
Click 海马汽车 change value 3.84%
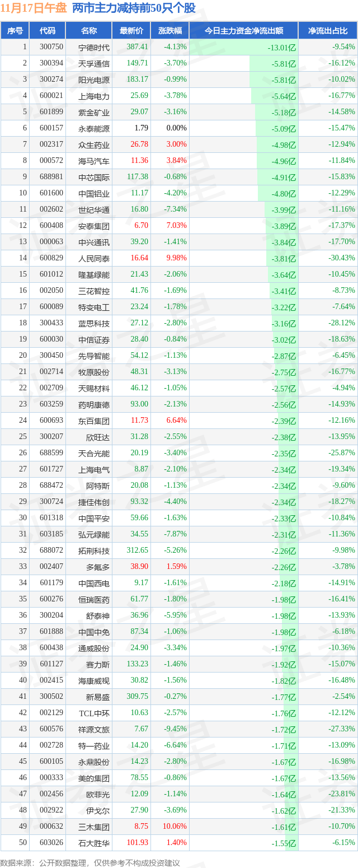[x=176, y=161]
